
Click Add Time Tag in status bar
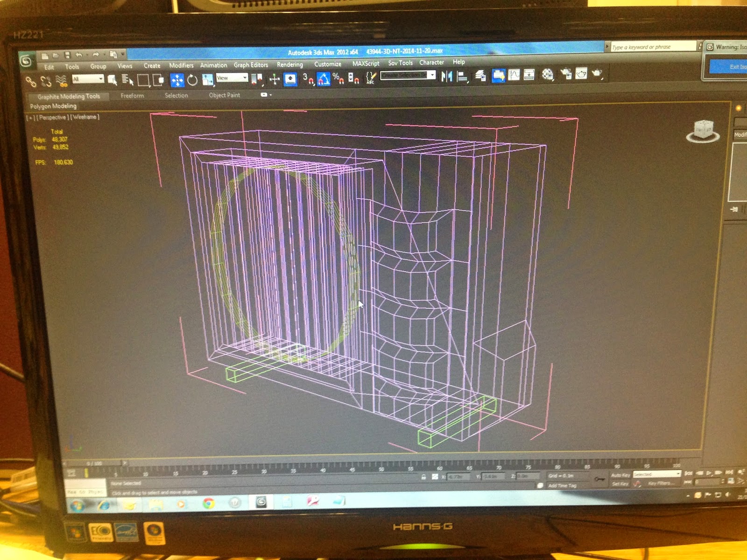562,486
